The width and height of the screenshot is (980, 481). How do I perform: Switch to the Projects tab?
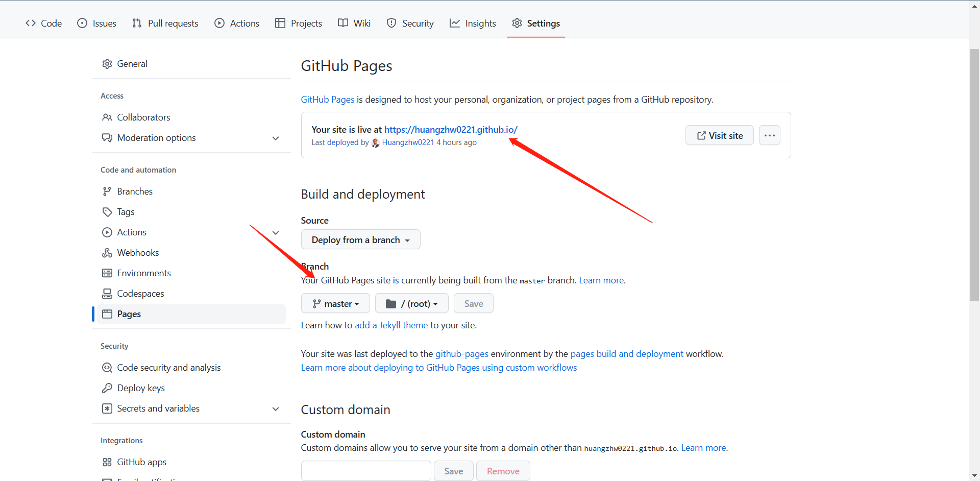coord(299,23)
